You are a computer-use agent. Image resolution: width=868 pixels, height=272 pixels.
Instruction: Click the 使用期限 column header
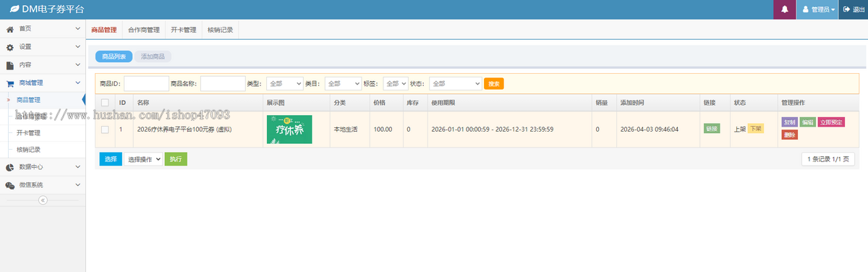pos(443,103)
